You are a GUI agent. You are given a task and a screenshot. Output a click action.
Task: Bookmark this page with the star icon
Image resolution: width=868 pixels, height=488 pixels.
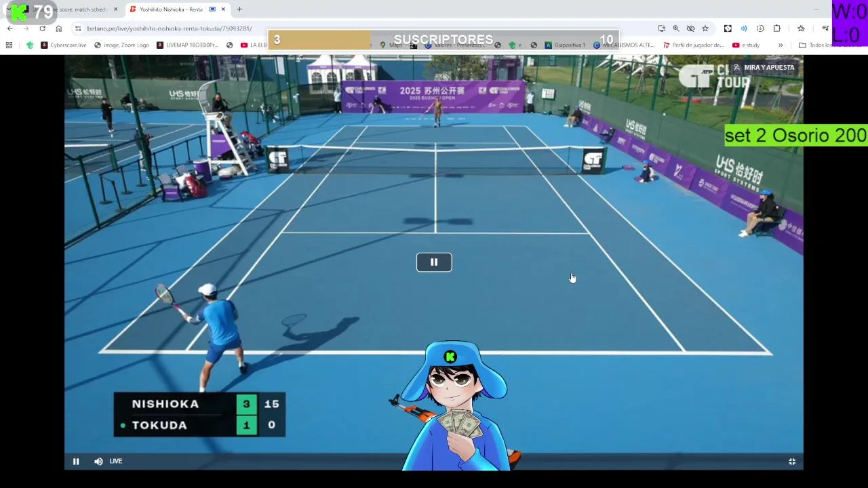705,28
